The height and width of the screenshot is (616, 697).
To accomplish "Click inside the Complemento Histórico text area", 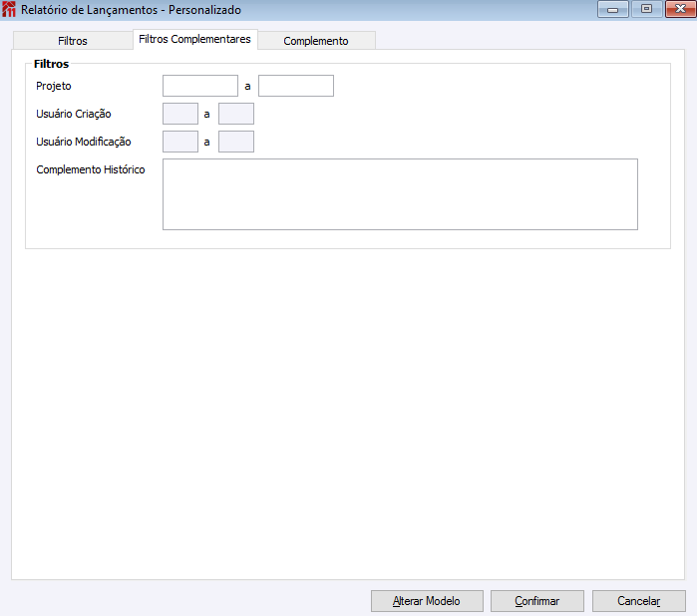I will tap(400, 194).
